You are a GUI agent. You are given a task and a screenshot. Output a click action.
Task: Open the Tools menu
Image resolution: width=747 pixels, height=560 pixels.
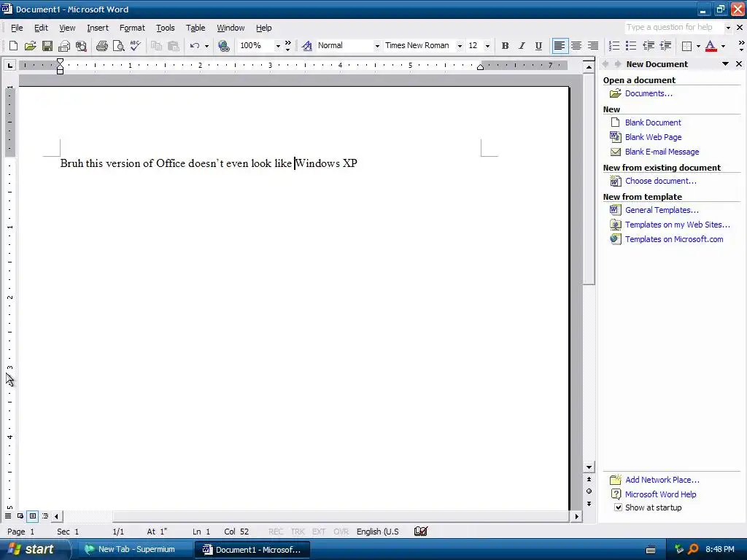tap(166, 28)
